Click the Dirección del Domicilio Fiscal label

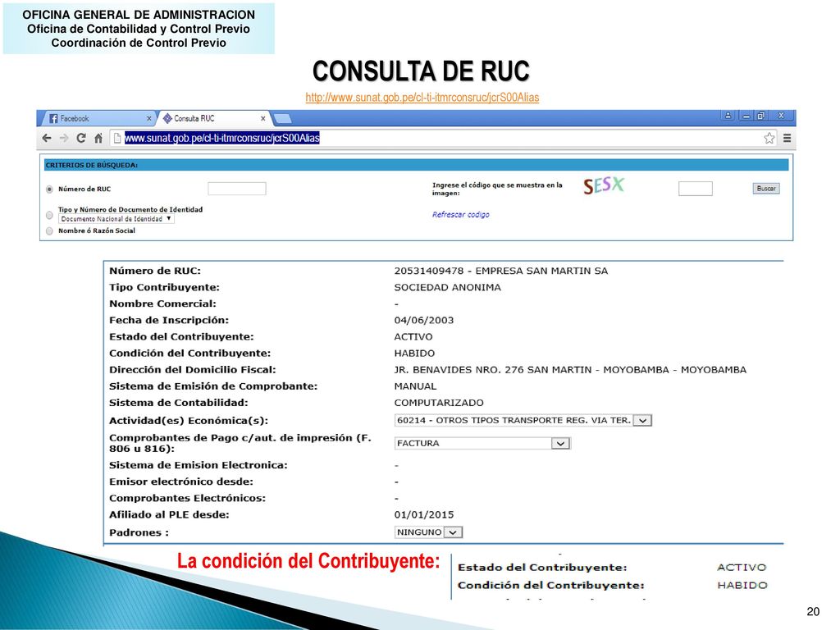coord(192,370)
